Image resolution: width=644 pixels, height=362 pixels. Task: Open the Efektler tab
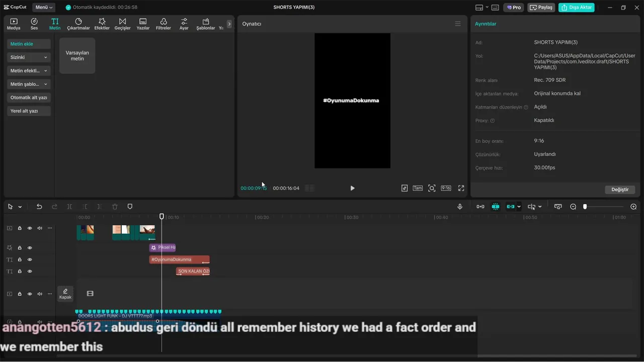(x=102, y=24)
